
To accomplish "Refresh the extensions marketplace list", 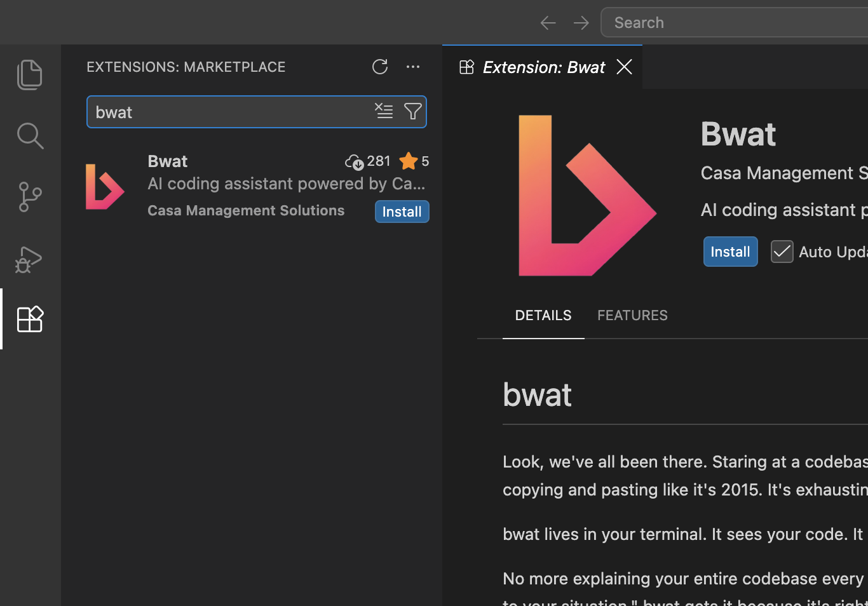I will click(380, 67).
